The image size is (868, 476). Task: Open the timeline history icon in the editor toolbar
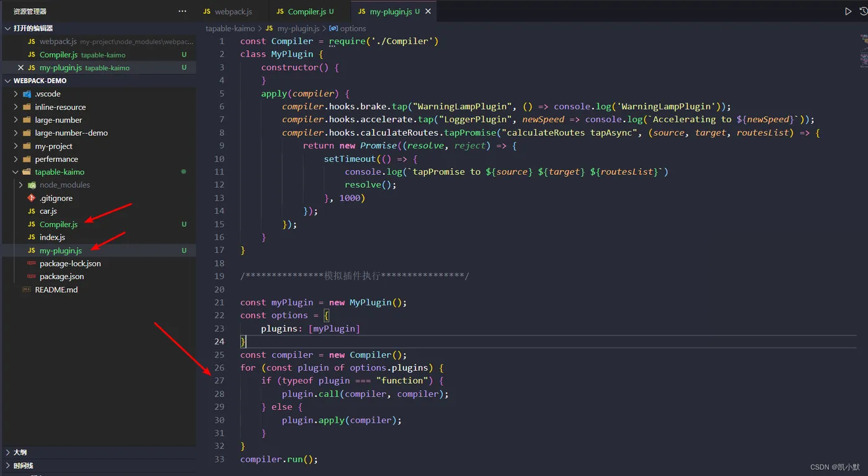tap(864, 11)
